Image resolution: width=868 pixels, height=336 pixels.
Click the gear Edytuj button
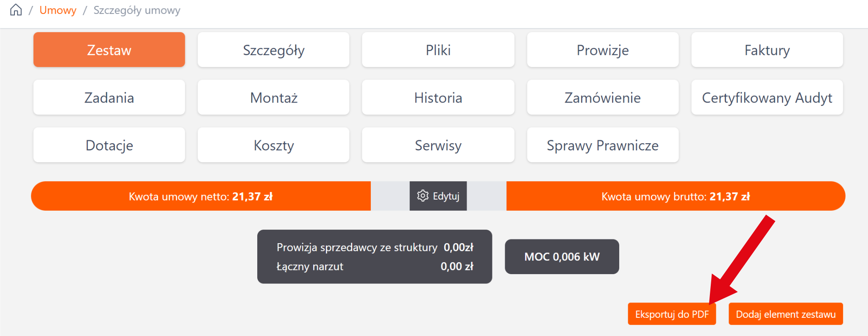pyautogui.click(x=438, y=196)
